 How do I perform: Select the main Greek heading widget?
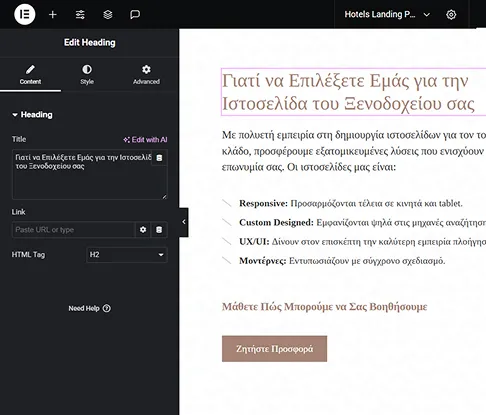353,92
